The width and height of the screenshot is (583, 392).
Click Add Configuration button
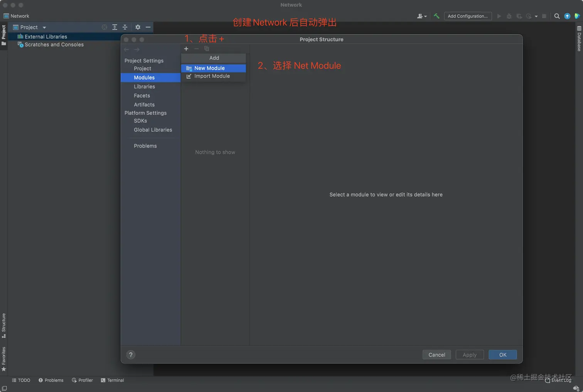point(468,16)
